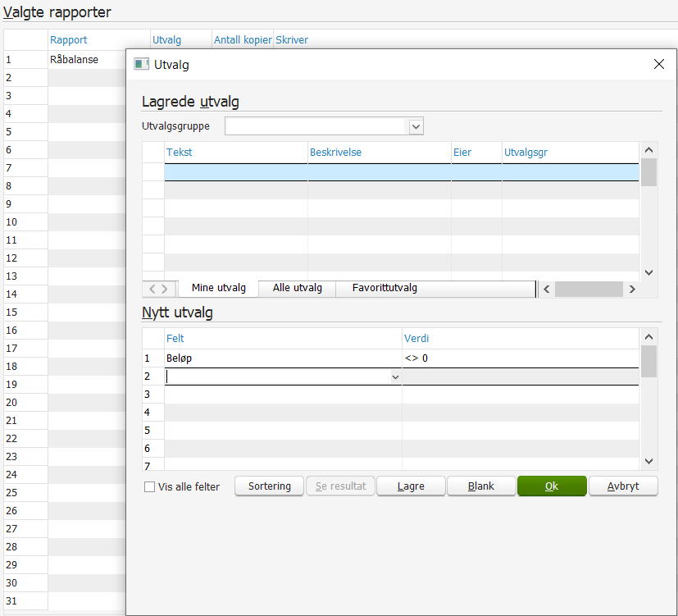
Task: Click the '<> 0' value cell
Action: point(521,358)
